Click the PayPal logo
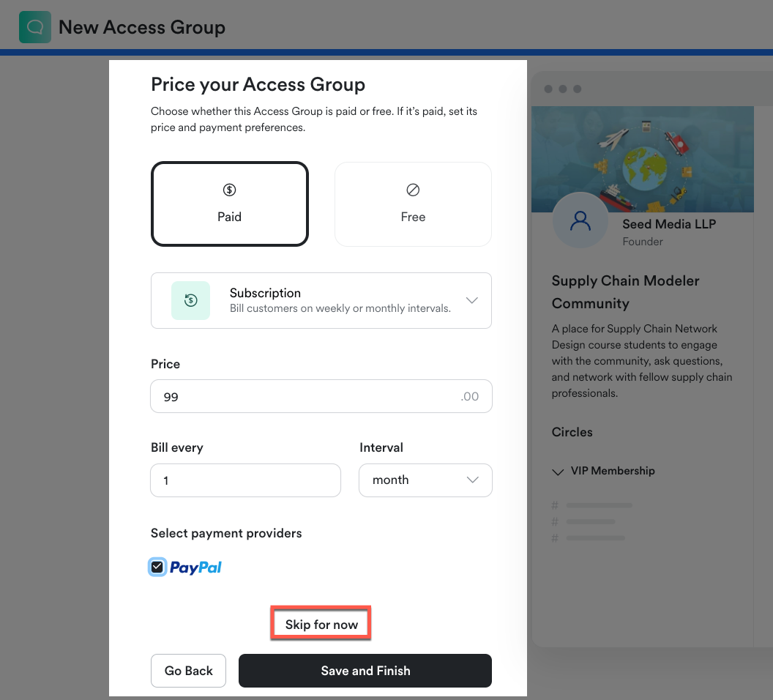The image size is (773, 700). pyautogui.click(x=195, y=567)
